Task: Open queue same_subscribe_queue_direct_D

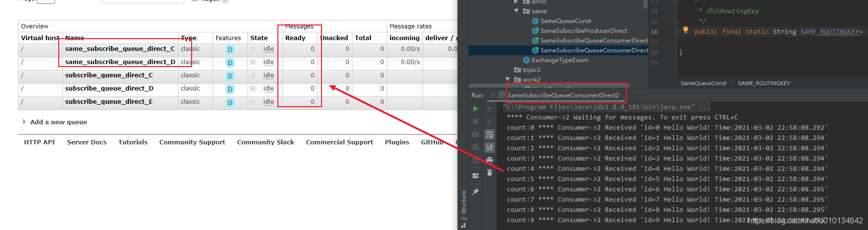Action: tap(120, 62)
